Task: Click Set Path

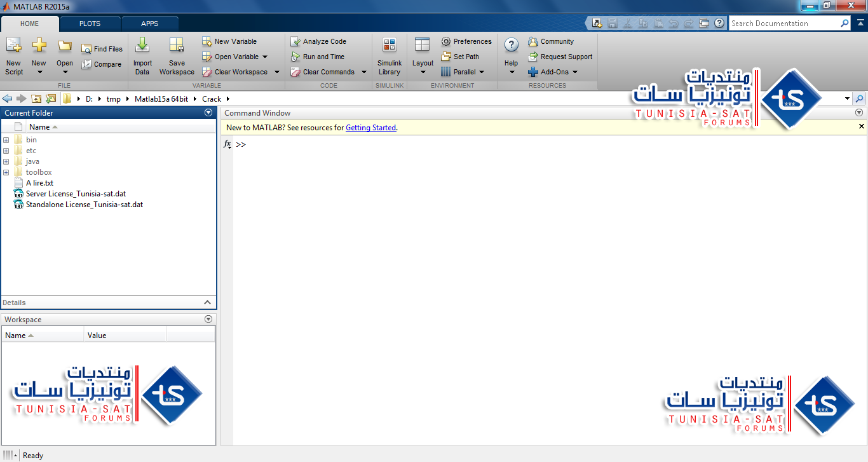Action: click(460, 57)
